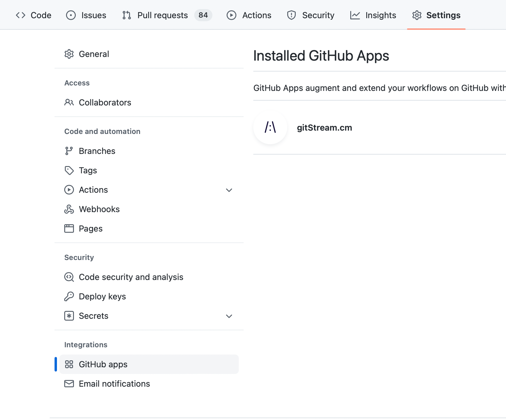Click the Deploy keys key icon
506x420 pixels.
coord(69,296)
